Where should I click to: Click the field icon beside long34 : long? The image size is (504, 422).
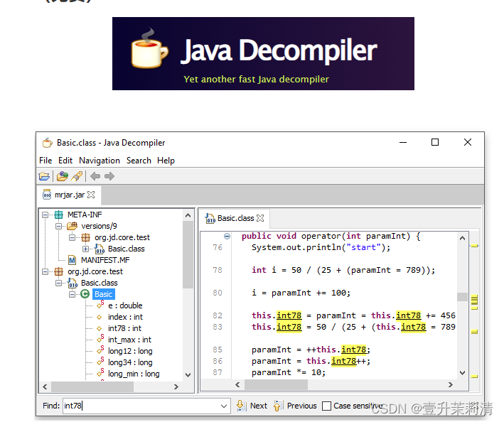[x=100, y=362]
